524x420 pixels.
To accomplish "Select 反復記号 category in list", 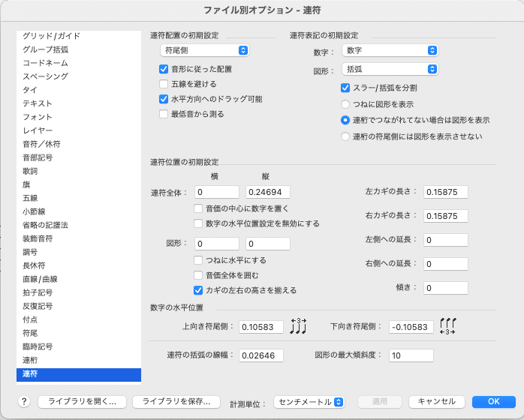I will coord(79,306).
